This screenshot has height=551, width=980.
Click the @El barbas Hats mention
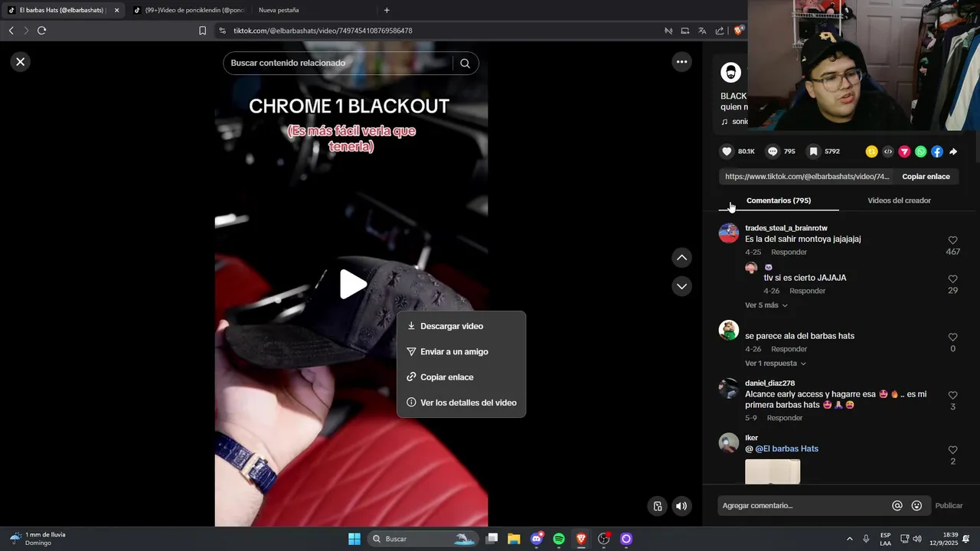(x=786, y=449)
